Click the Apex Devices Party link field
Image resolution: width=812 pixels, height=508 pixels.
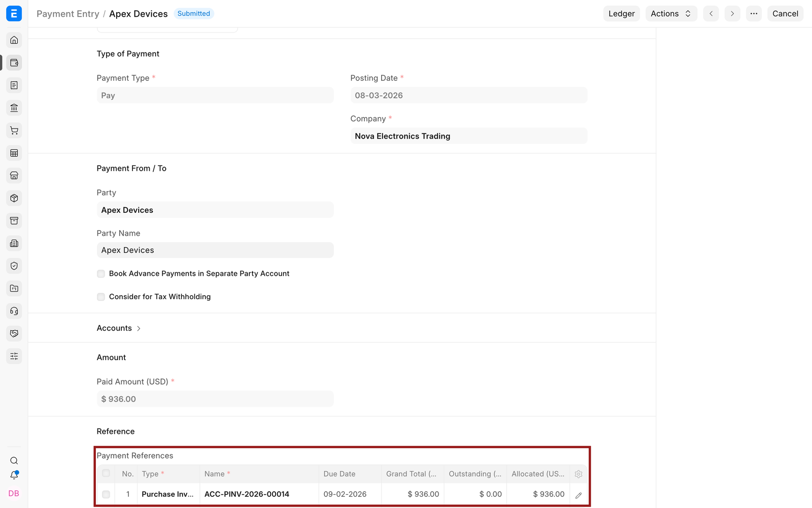tap(215, 210)
